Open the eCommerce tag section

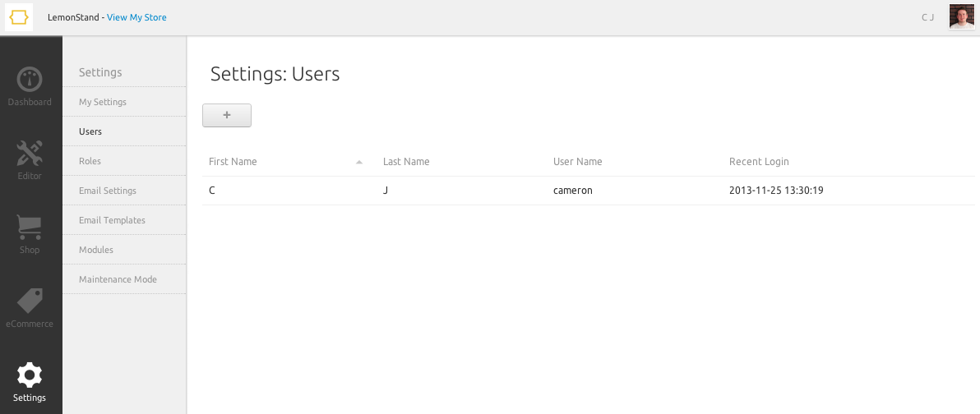[30, 309]
